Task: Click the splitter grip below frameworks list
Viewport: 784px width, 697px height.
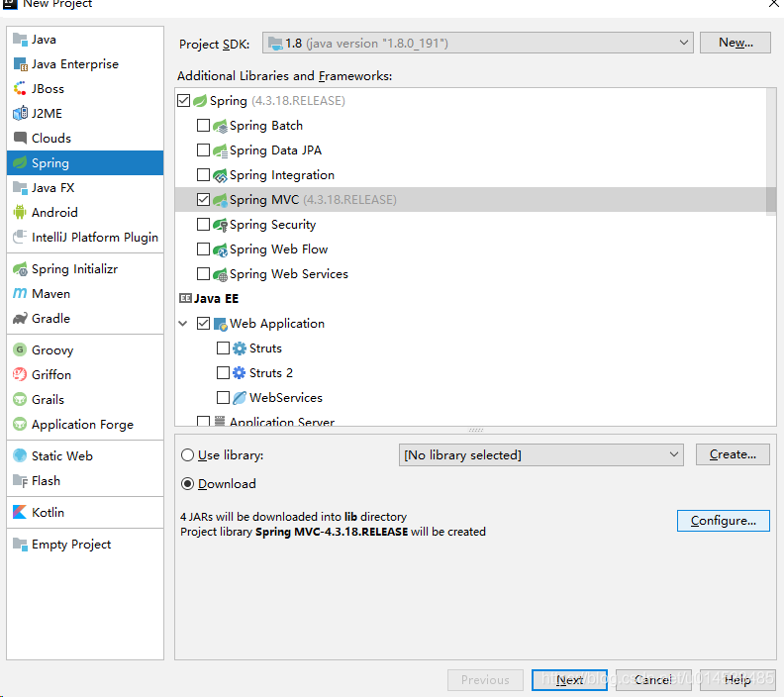Action: [475, 430]
